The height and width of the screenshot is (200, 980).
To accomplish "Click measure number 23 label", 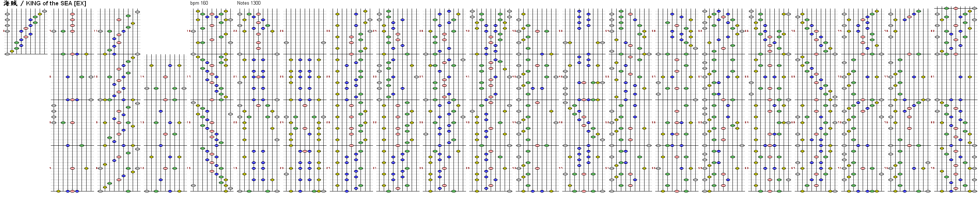I will (281, 168).
